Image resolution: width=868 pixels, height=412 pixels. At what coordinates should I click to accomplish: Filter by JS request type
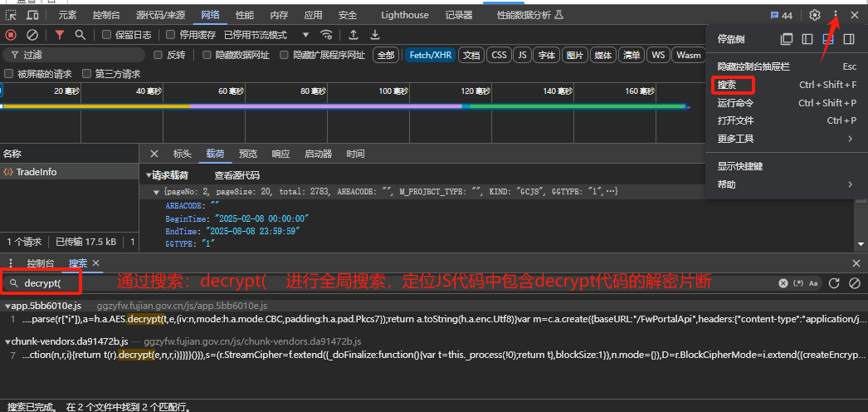(x=522, y=55)
